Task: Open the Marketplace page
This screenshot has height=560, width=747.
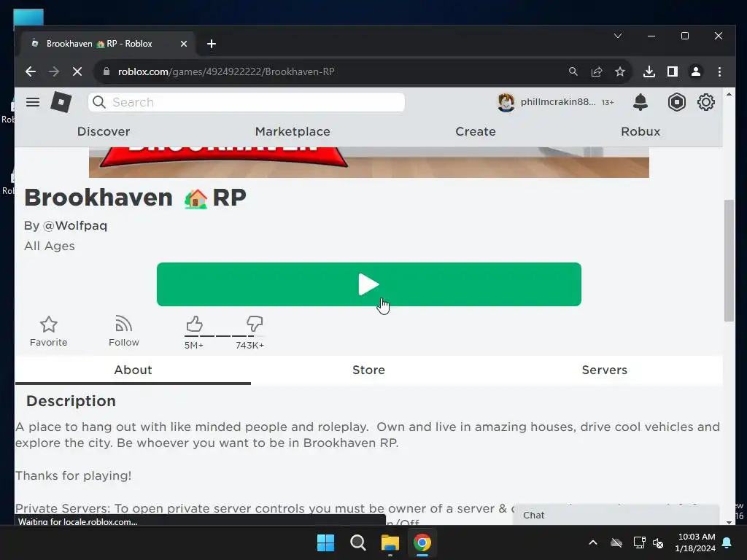Action: pyautogui.click(x=293, y=131)
